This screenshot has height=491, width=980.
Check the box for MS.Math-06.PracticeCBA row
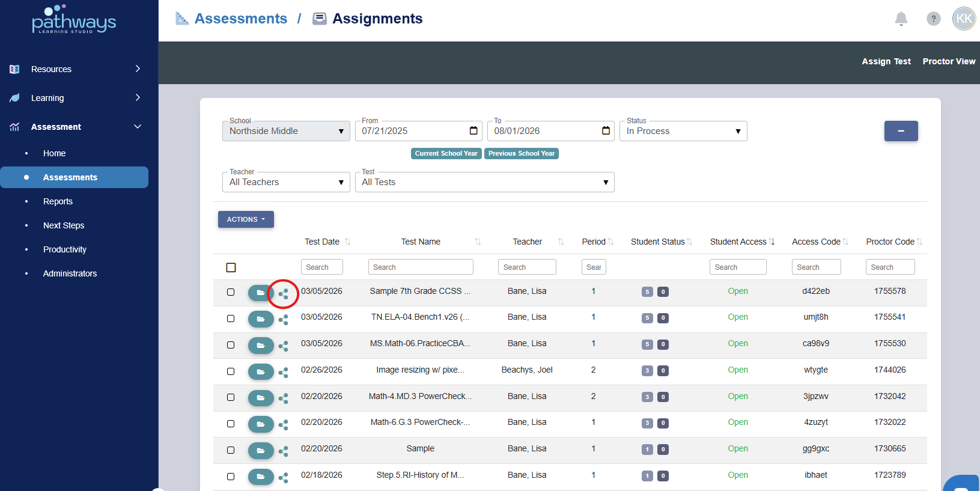(x=231, y=345)
